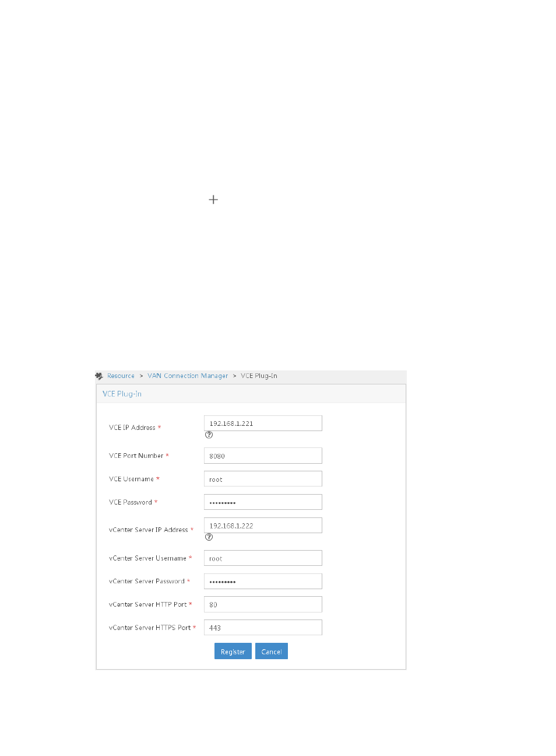Click the vCenter Server Password label

point(147,582)
